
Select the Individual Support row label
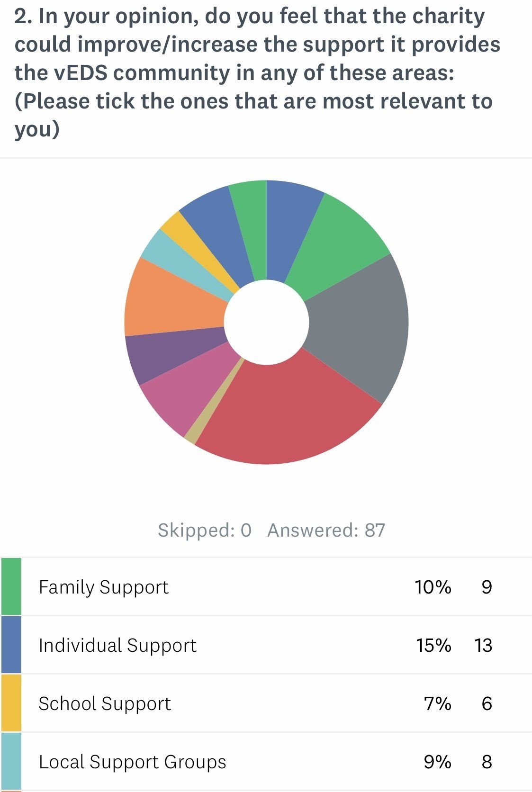pyautogui.click(x=117, y=645)
